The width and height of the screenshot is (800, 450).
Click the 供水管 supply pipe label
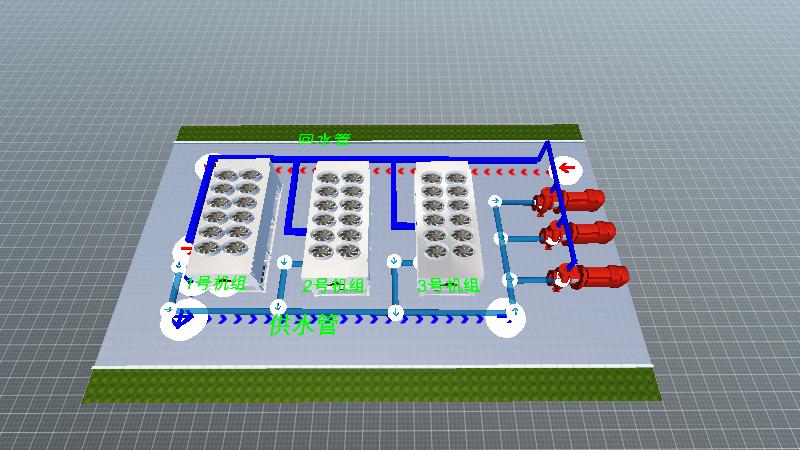point(303,325)
